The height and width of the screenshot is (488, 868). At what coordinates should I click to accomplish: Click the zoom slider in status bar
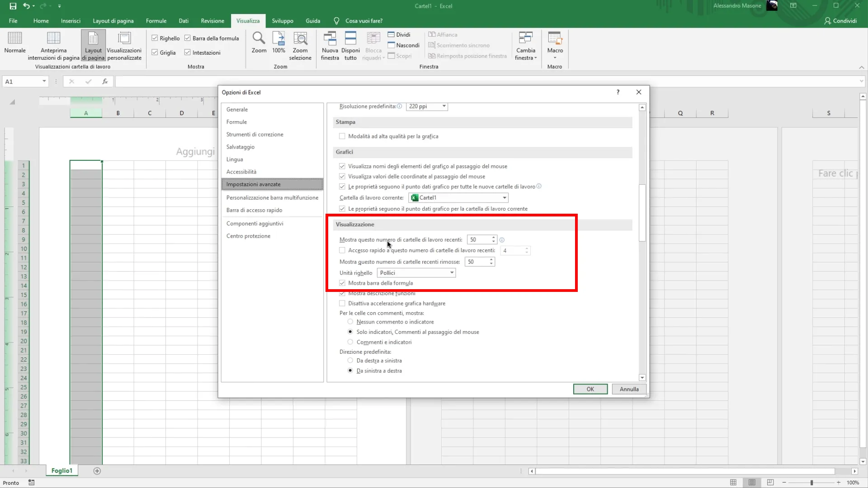coord(811,483)
